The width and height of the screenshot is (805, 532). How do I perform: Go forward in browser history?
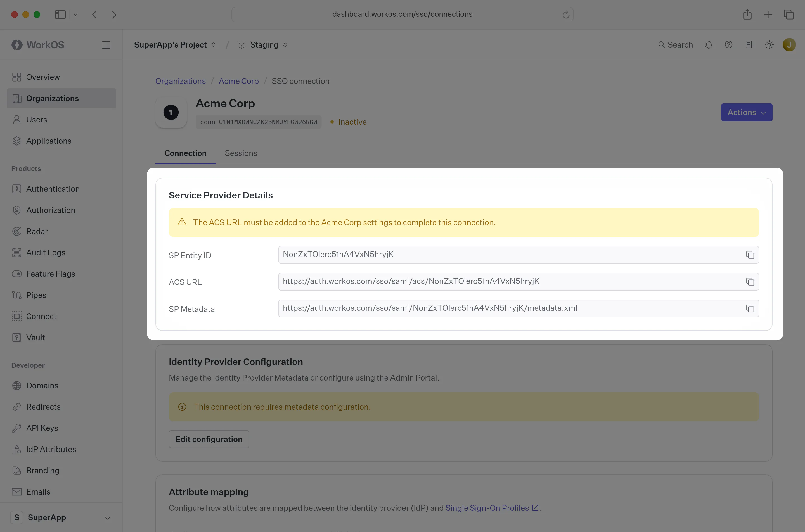pyautogui.click(x=114, y=15)
